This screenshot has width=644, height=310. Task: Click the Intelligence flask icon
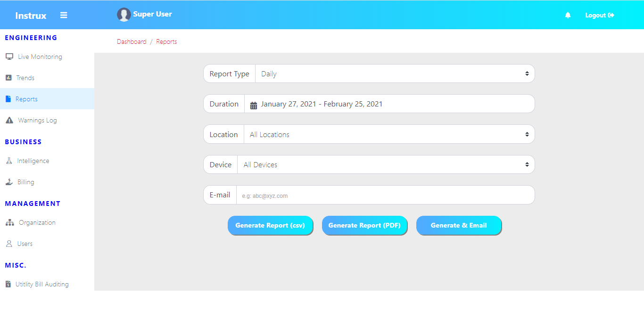point(9,161)
